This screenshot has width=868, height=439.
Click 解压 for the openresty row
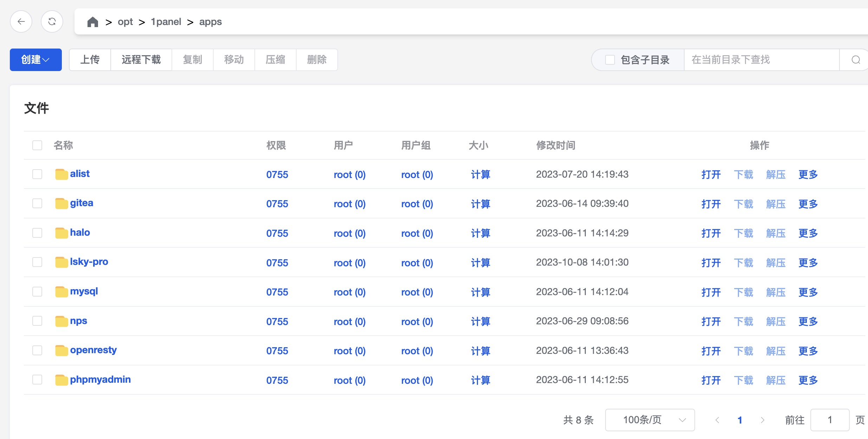click(776, 351)
